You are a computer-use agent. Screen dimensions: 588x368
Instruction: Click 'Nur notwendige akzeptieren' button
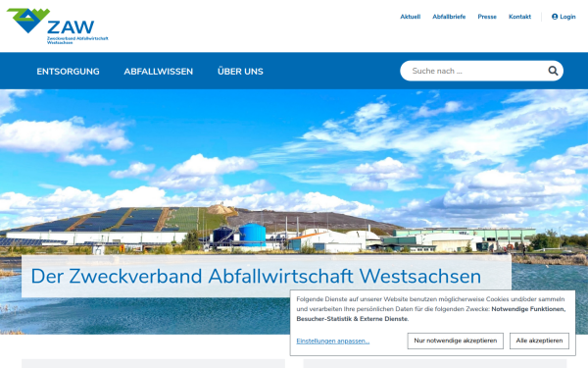456,341
